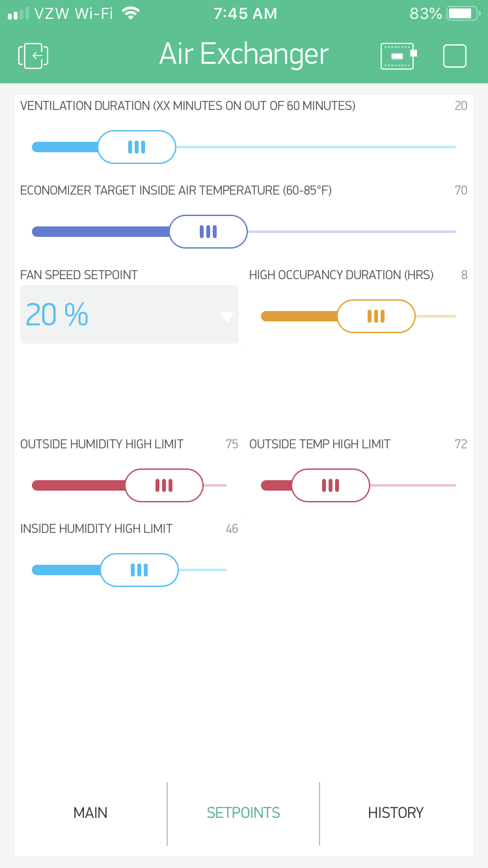Click the Outside Humidity High Limit handle
488x868 pixels.
coord(164,485)
